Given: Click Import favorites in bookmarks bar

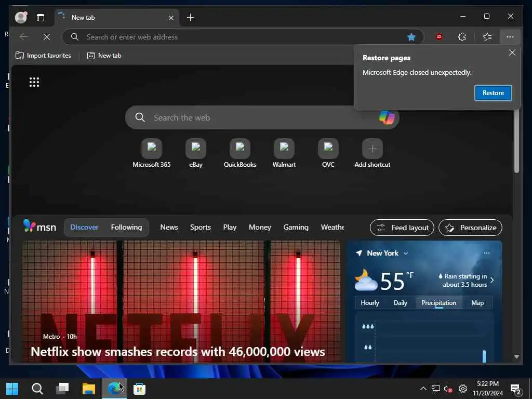Looking at the screenshot, I should (x=43, y=55).
